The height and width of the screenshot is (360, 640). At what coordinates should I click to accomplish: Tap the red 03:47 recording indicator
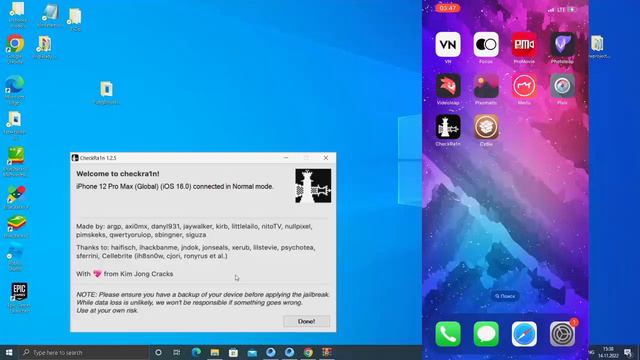coord(447,8)
